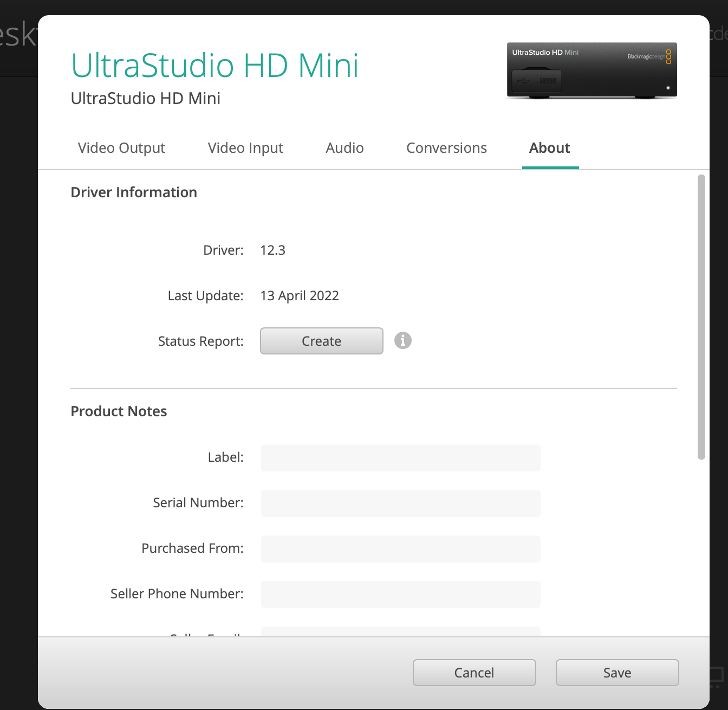Click the UltraStudio HD Mini device image
728x710 pixels.
pos(591,70)
